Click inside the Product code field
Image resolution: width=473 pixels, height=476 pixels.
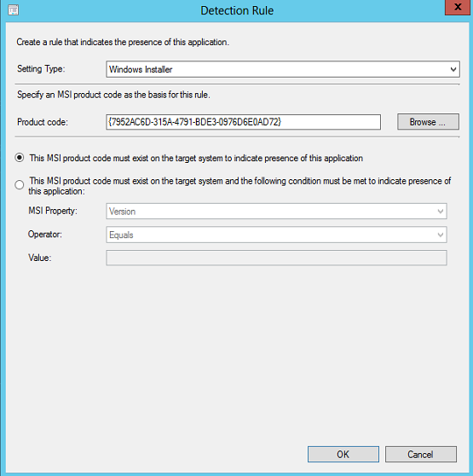click(243, 122)
